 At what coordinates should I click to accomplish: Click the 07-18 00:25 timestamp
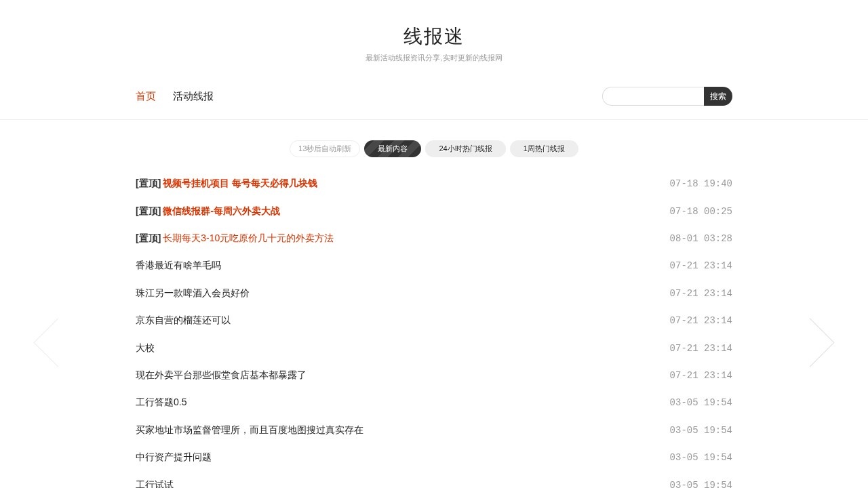(x=701, y=211)
